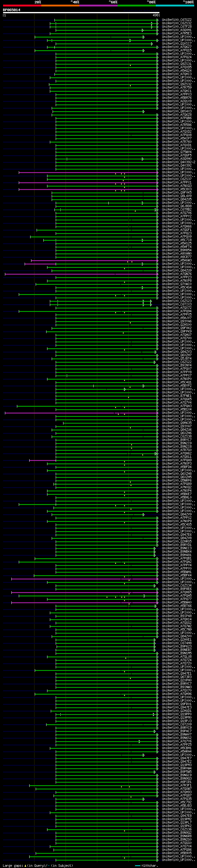
Task: Open hit UniRef100_A7R5E3
Action: pyautogui.click(x=177, y=33)
